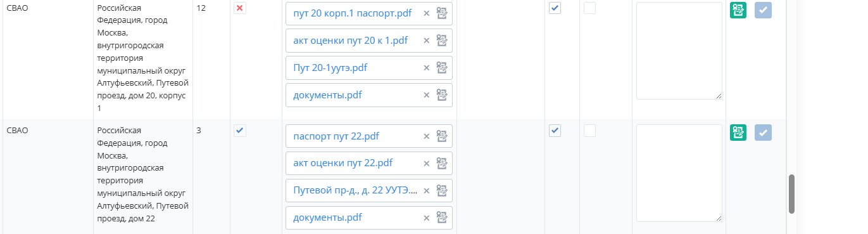Viewport: 868px width, 234px height.
Task: Click the vertical scrollbar thumb
Action: click(791, 194)
